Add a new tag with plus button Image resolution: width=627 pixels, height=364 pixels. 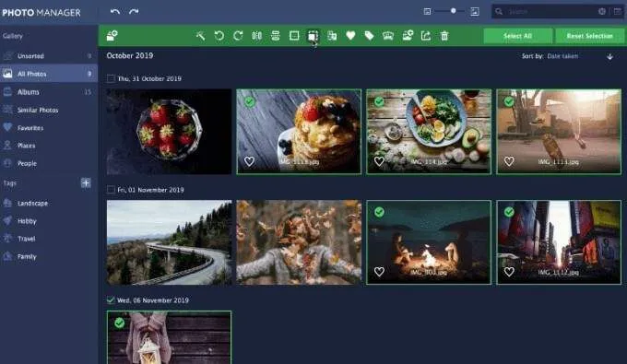pos(86,183)
